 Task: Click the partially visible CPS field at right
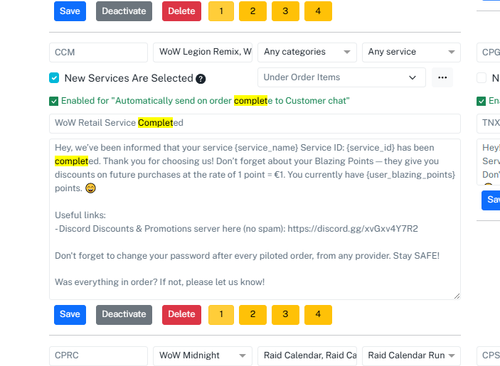click(489, 356)
